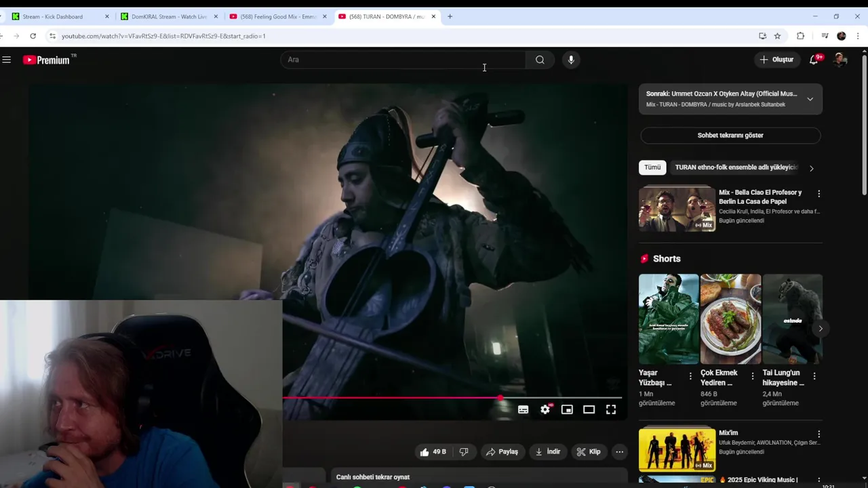
Task: Open the Çok Ekmek Yediren short
Action: tap(730, 319)
